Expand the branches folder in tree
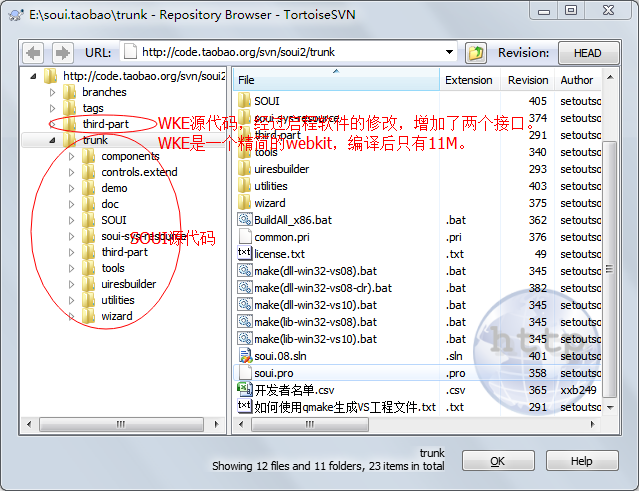The image size is (639, 491). [53, 92]
